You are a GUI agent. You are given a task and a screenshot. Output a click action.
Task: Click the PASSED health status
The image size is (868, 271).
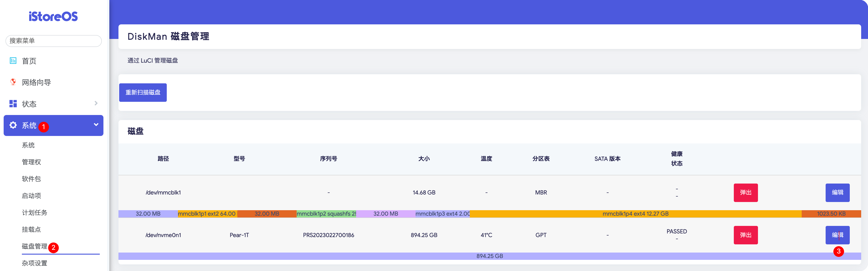click(677, 231)
